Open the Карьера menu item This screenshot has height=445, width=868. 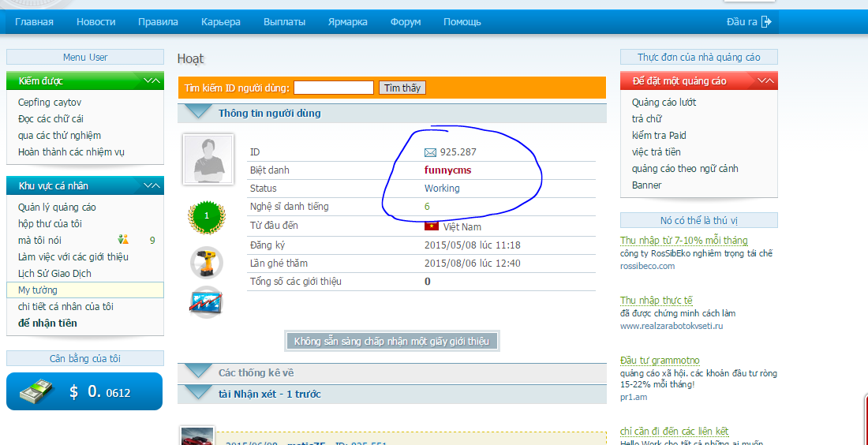221,22
